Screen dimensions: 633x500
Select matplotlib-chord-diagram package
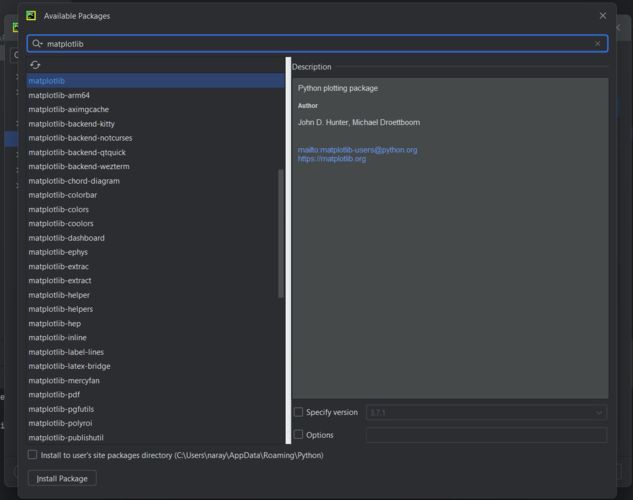pyautogui.click(x=155, y=181)
